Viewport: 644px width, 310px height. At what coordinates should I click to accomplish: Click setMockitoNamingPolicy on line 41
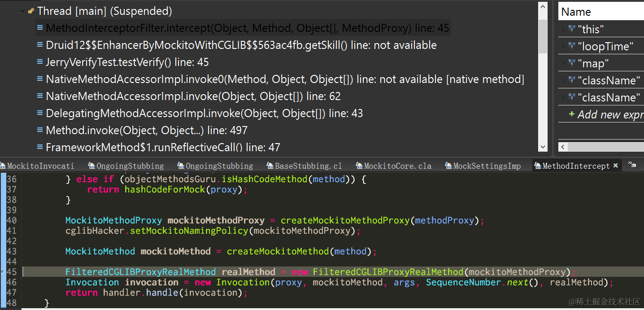tap(189, 231)
